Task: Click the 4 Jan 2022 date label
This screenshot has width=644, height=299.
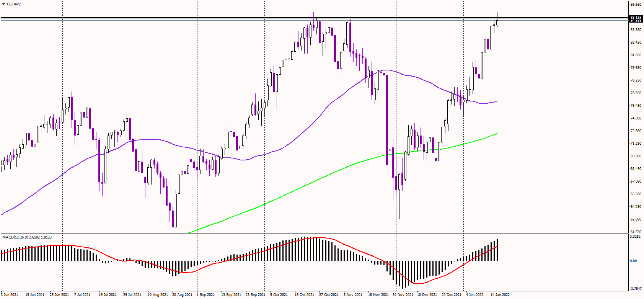Action: pyautogui.click(x=474, y=295)
